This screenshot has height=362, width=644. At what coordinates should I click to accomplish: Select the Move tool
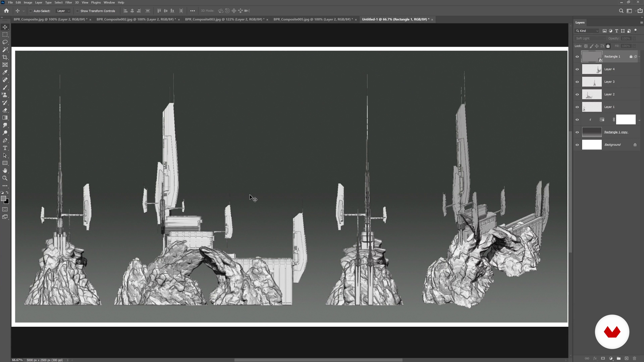[x=5, y=27]
